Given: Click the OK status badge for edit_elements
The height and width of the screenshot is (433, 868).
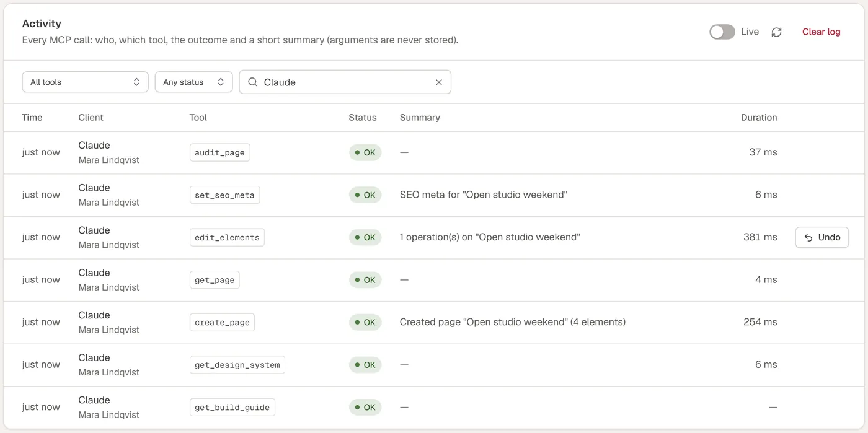Looking at the screenshot, I should click(x=365, y=237).
